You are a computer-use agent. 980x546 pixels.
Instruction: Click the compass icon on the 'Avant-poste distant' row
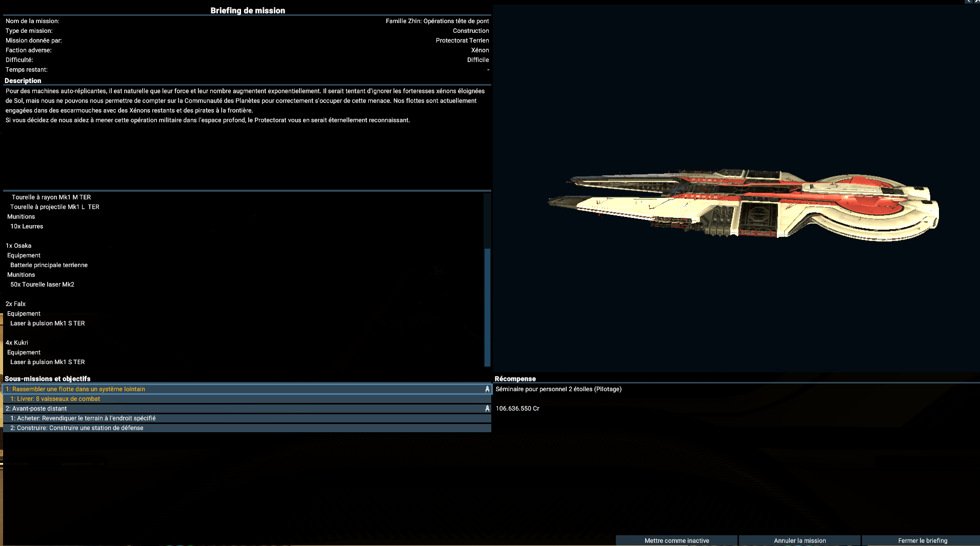487,409
